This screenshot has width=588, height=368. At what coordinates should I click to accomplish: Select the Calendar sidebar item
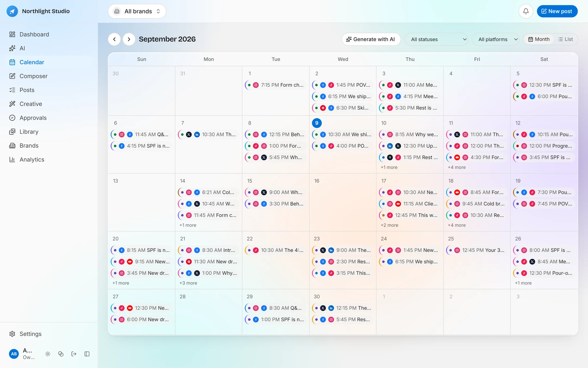pos(49,62)
